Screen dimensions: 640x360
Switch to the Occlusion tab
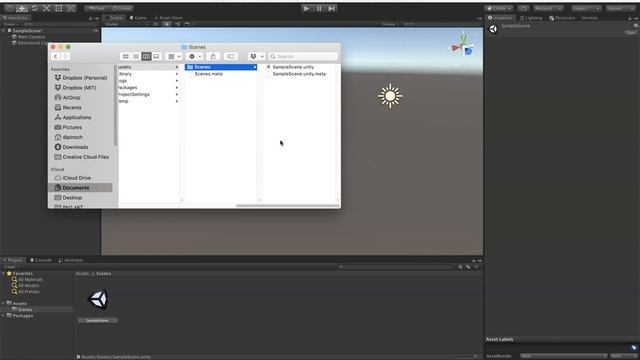pyautogui.click(x=562, y=18)
